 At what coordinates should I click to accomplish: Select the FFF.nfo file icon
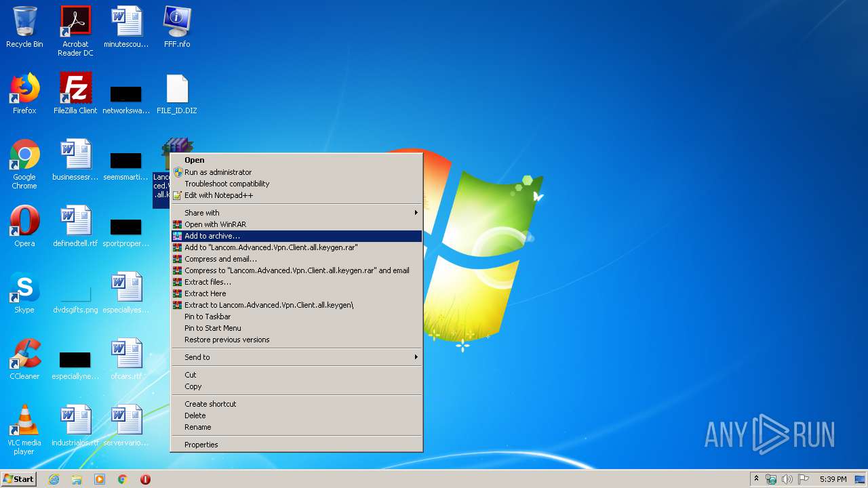[177, 27]
